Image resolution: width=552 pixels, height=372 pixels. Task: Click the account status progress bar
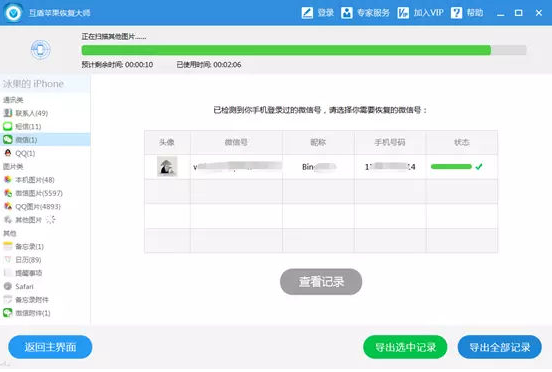451,166
